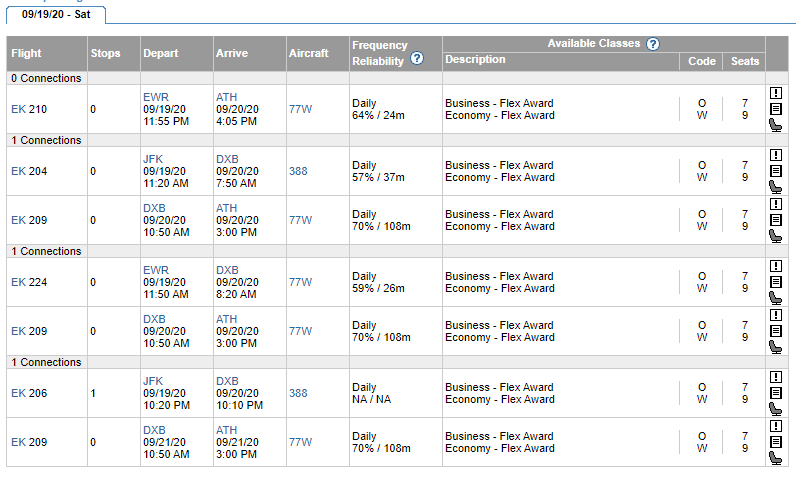Click the alert icon for flight EK 224
Viewport: 796px width, 477px height.
pyautogui.click(x=775, y=266)
